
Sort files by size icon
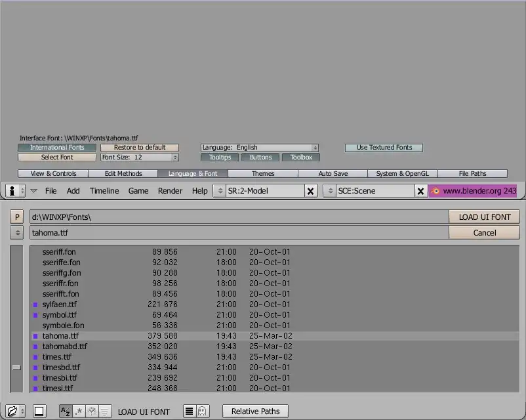tap(105, 411)
